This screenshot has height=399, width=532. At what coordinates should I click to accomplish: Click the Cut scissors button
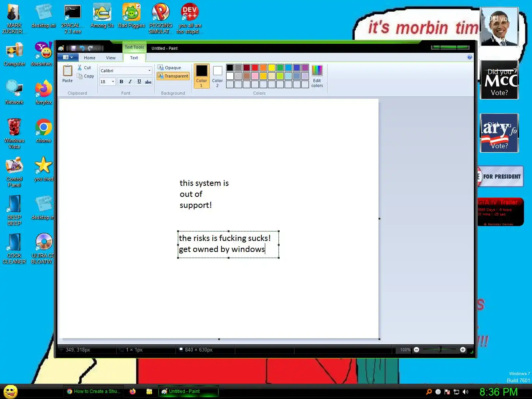84,68
